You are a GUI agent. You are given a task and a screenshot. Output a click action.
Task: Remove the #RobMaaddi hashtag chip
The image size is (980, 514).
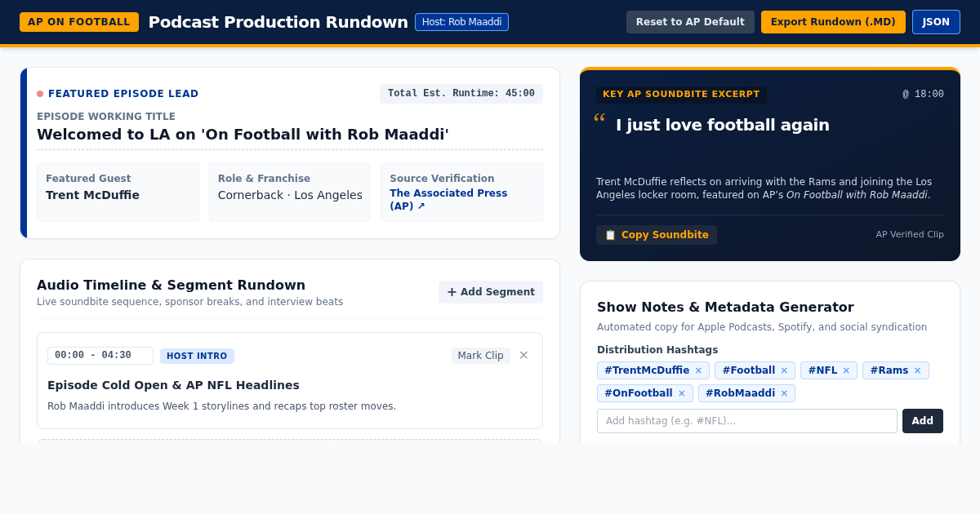784,393
